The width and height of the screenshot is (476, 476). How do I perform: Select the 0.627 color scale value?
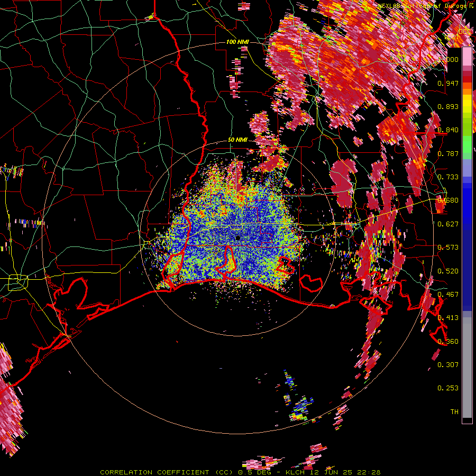(x=448, y=224)
